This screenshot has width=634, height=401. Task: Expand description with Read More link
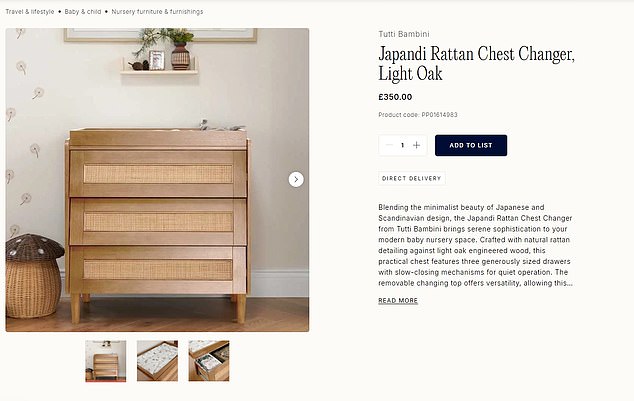[397, 300]
